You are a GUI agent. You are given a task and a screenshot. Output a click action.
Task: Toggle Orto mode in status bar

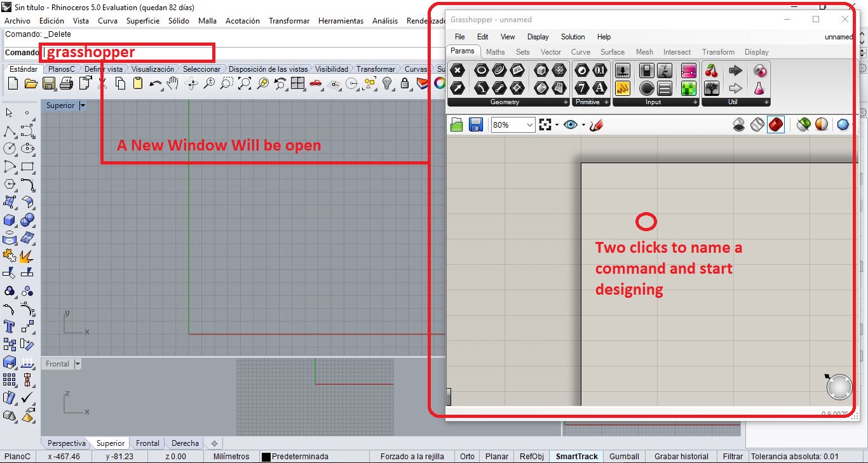(x=467, y=456)
